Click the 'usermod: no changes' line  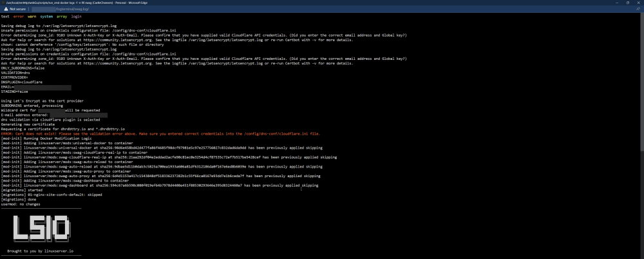coord(21,204)
